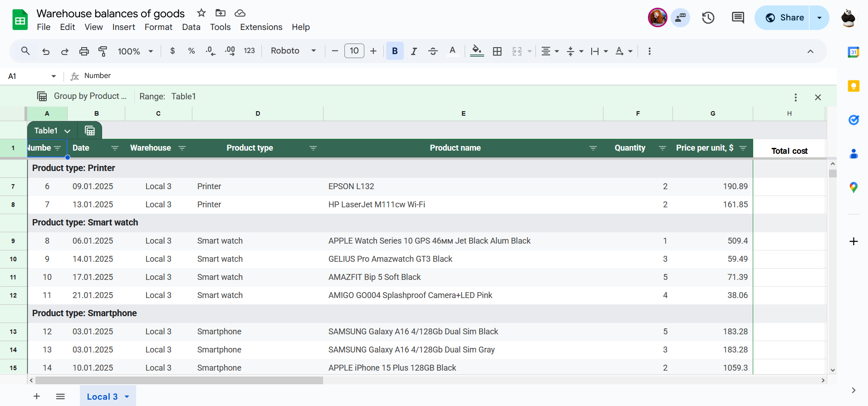This screenshot has height=406, width=868.
Task: Open the Insert menu
Action: [123, 27]
